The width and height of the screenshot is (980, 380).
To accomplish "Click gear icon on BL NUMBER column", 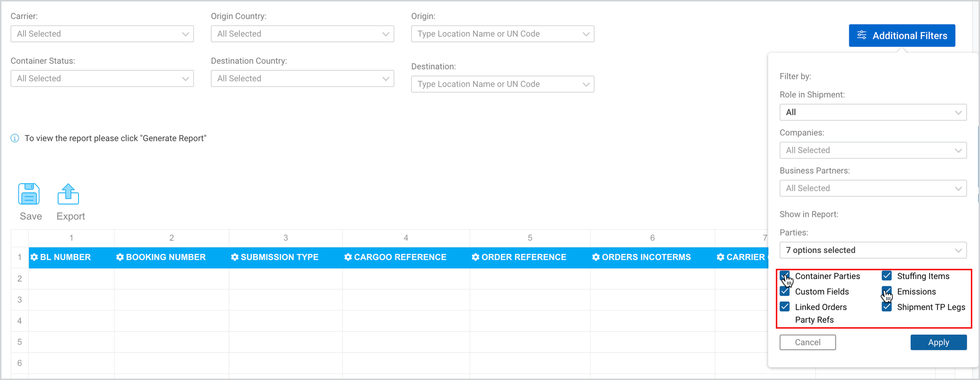I will click(x=34, y=257).
